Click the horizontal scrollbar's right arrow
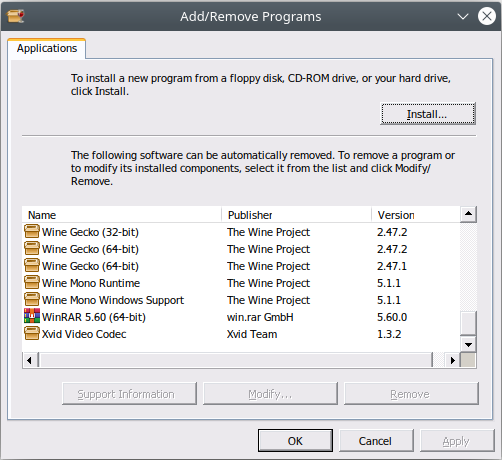The image size is (502, 460). (x=452, y=360)
